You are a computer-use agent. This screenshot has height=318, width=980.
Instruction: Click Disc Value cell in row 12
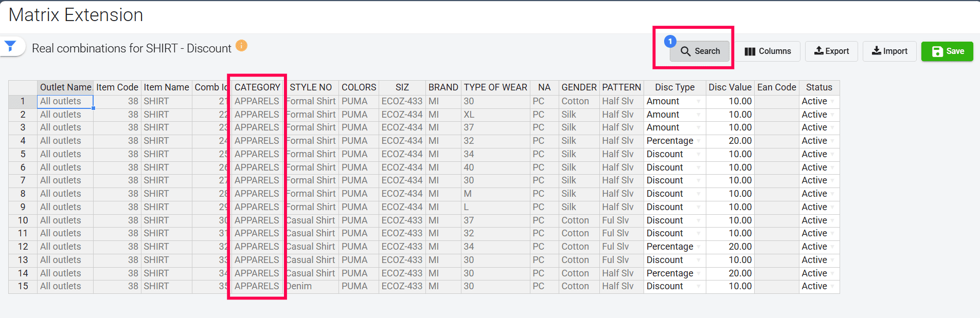(x=729, y=247)
